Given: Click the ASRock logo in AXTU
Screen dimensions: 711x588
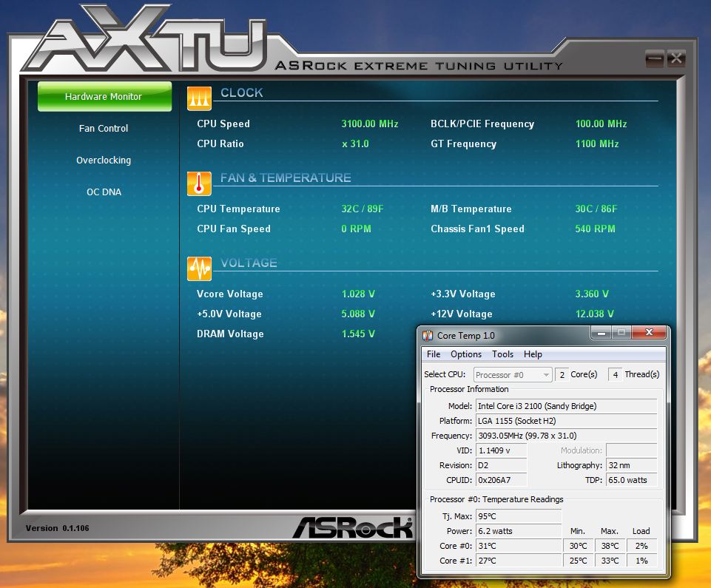Looking at the screenshot, I should [x=353, y=527].
